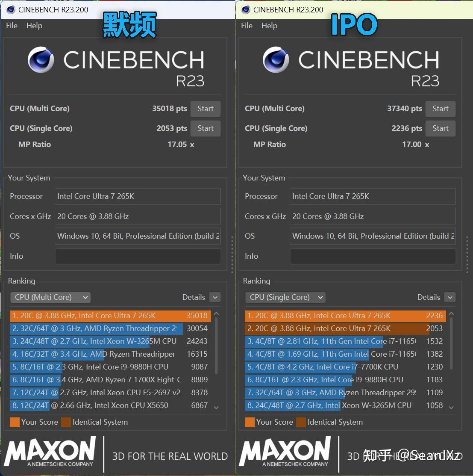Open File menu in left Cinebench window

(x=12, y=26)
